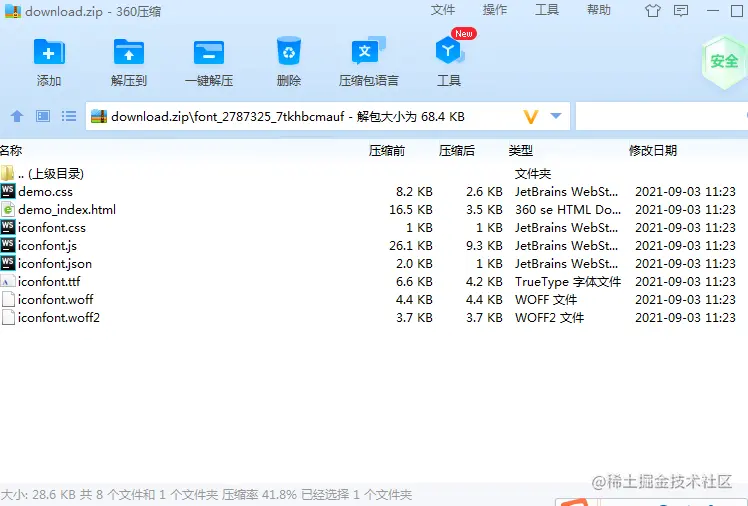Open the 工具 menu in title bar
Screen dimensions: 748x506
[547, 10]
